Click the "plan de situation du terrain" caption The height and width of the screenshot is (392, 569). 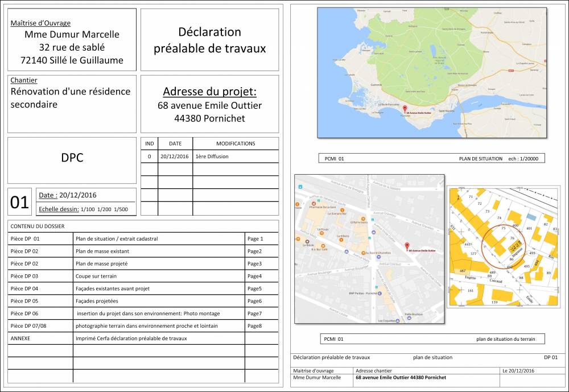tap(506, 339)
